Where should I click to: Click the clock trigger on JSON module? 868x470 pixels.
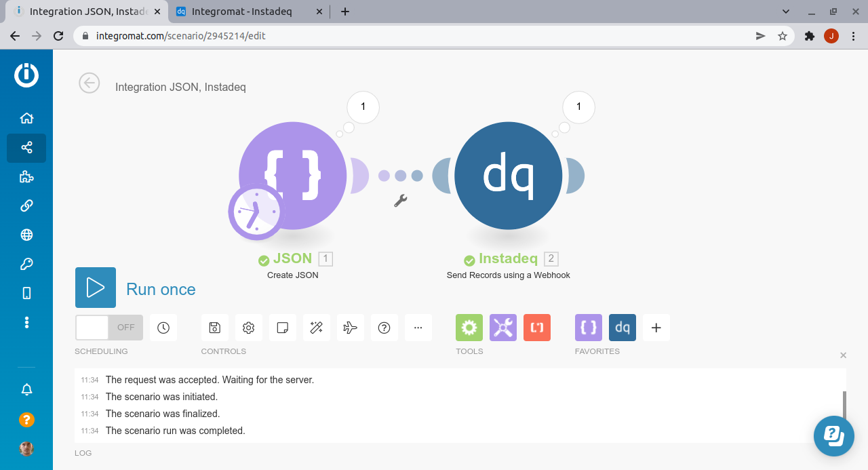pos(255,213)
